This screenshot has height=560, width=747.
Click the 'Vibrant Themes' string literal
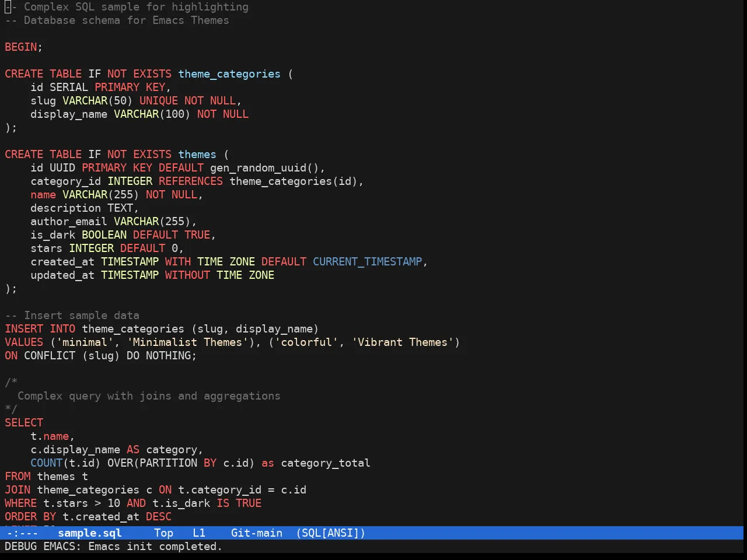pyautogui.click(x=403, y=342)
